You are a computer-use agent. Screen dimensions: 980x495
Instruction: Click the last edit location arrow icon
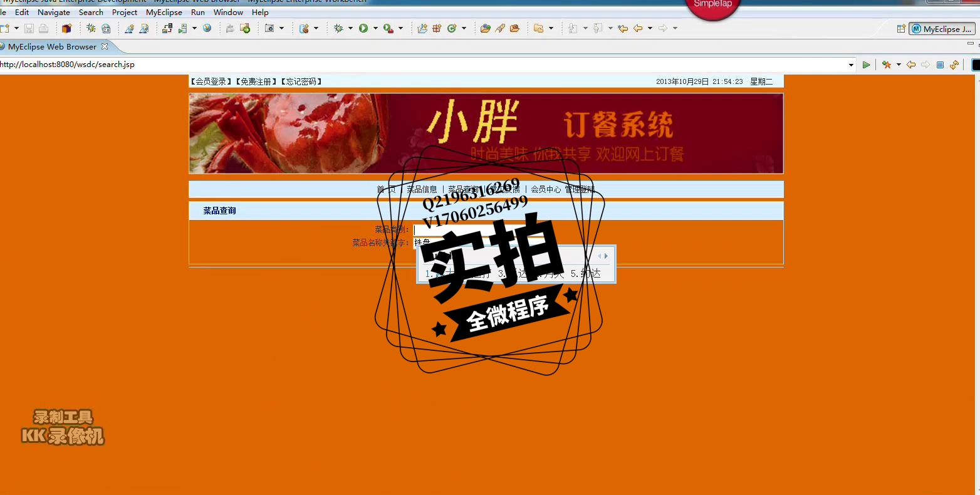(622, 28)
